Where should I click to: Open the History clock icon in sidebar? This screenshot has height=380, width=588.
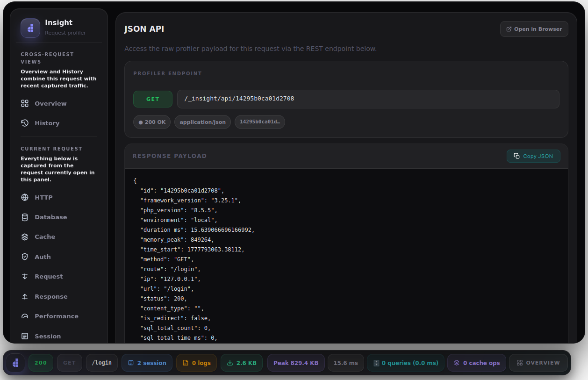(x=25, y=123)
